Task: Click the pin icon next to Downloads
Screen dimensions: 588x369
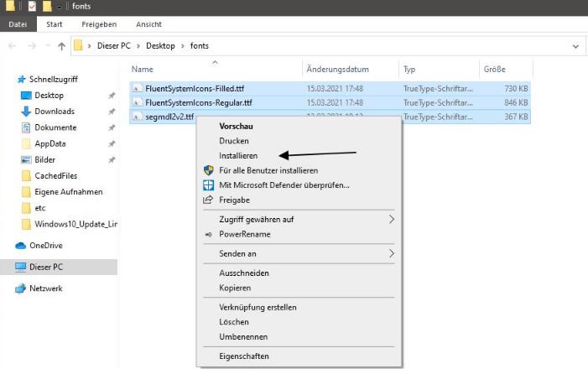Action: click(112, 112)
